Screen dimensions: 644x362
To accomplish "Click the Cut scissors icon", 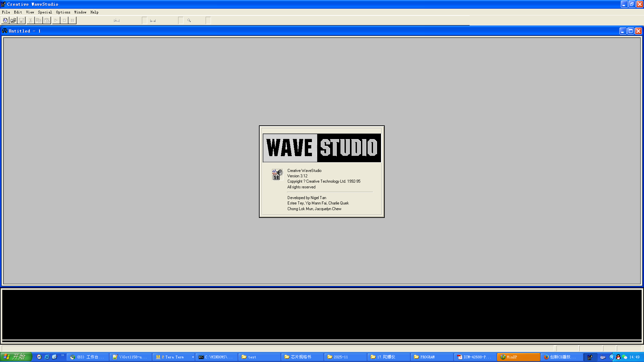I will tap(31, 20).
